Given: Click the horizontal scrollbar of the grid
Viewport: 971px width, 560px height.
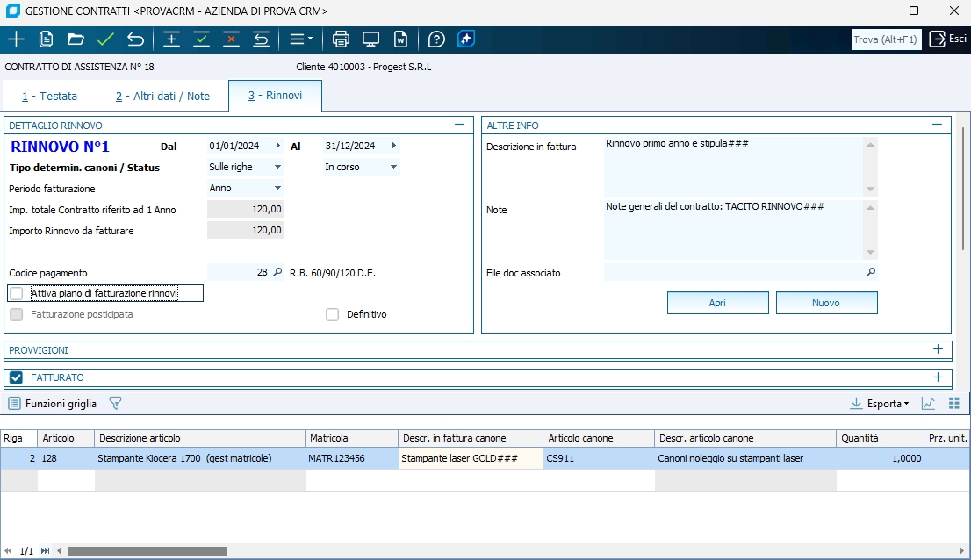Looking at the screenshot, I should click(x=147, y=551).
